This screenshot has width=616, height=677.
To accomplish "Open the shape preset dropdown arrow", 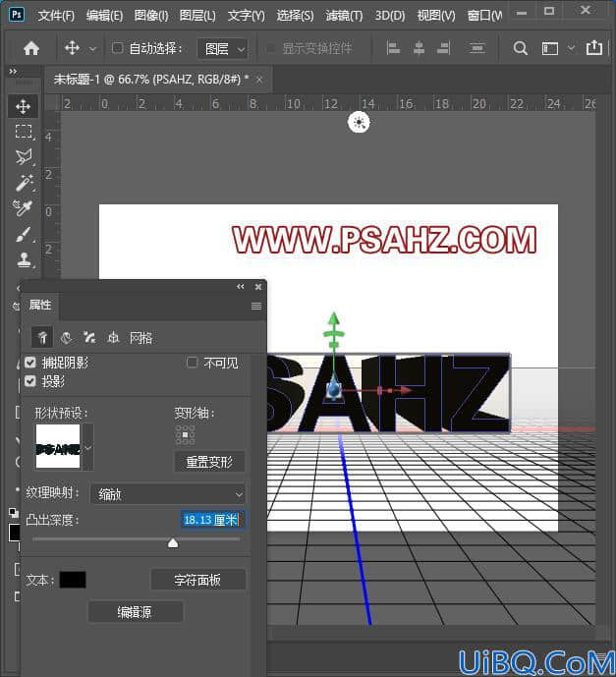I will tap(88, 447).
